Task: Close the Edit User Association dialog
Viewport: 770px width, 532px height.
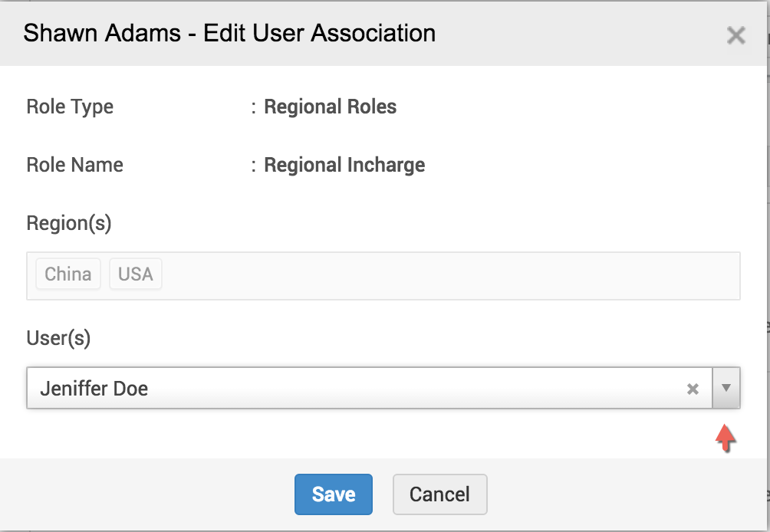Action: coord(735,36)
